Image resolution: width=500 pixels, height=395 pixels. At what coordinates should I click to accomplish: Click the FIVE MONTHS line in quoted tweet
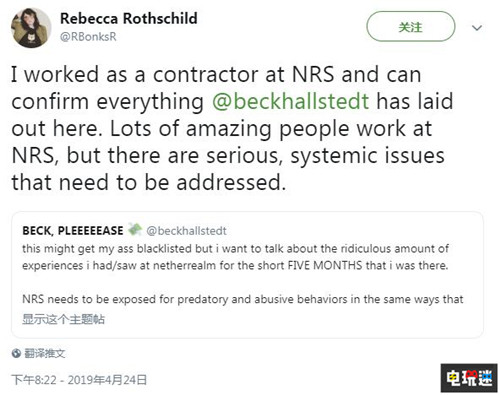pyautogui.click(x=235, y=266)
